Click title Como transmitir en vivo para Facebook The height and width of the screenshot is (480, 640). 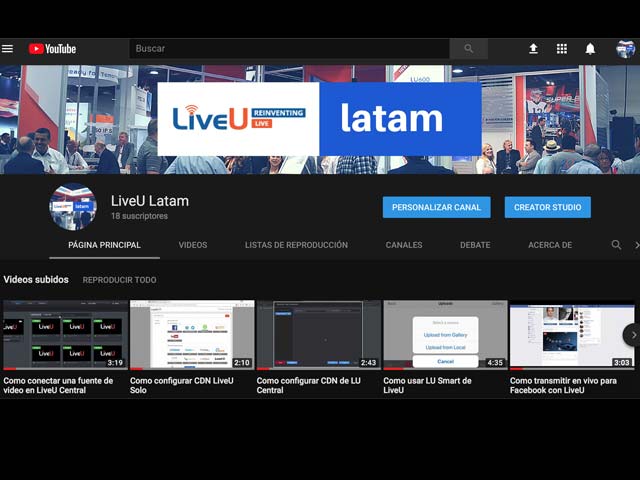coord(563,385)
